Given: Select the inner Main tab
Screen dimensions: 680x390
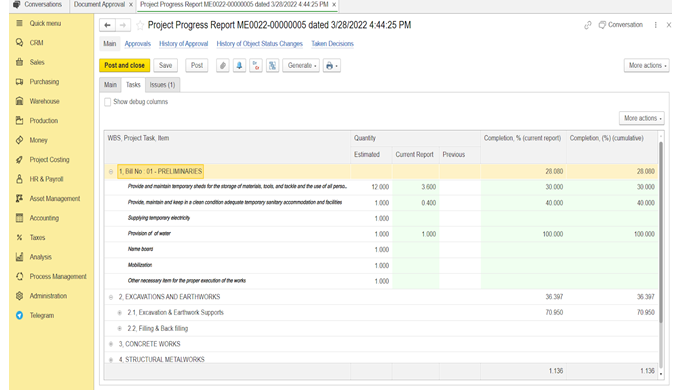Looking at the screenshot, I should 110,85.
